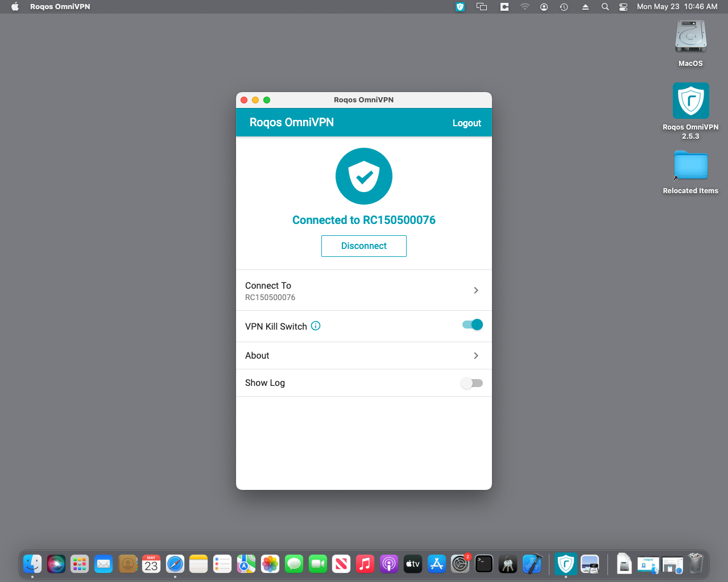Click the 'VPN Kill Switch' label

click(276, 326)
